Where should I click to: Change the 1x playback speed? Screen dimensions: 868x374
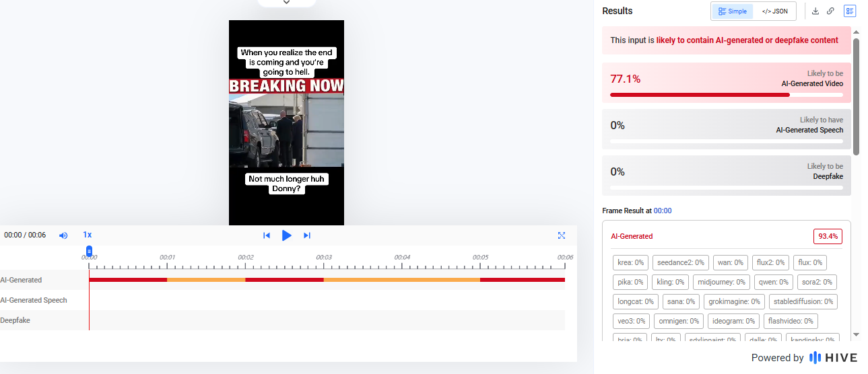pyautogui.click(x=88, y=235)
